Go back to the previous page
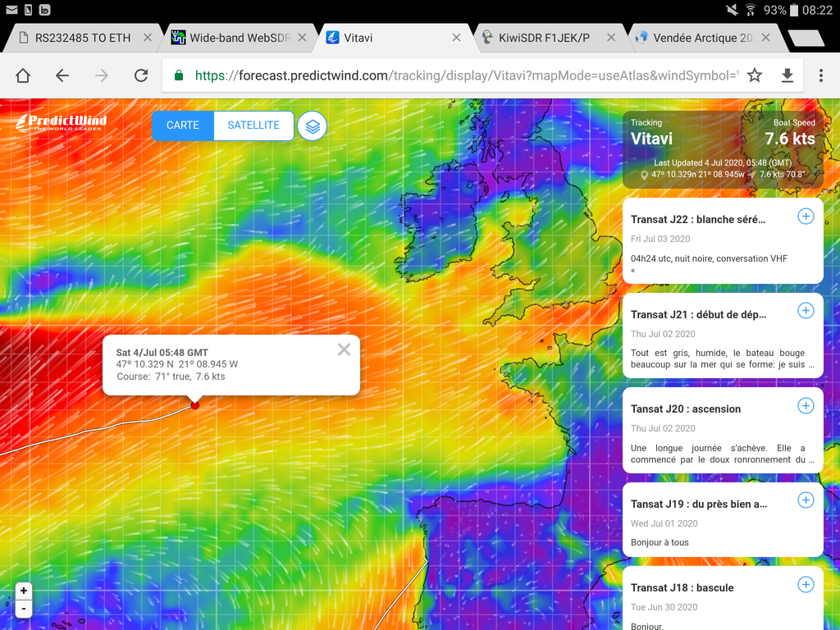Viewport: 840px width, 630px height. [x=62, y=75]
